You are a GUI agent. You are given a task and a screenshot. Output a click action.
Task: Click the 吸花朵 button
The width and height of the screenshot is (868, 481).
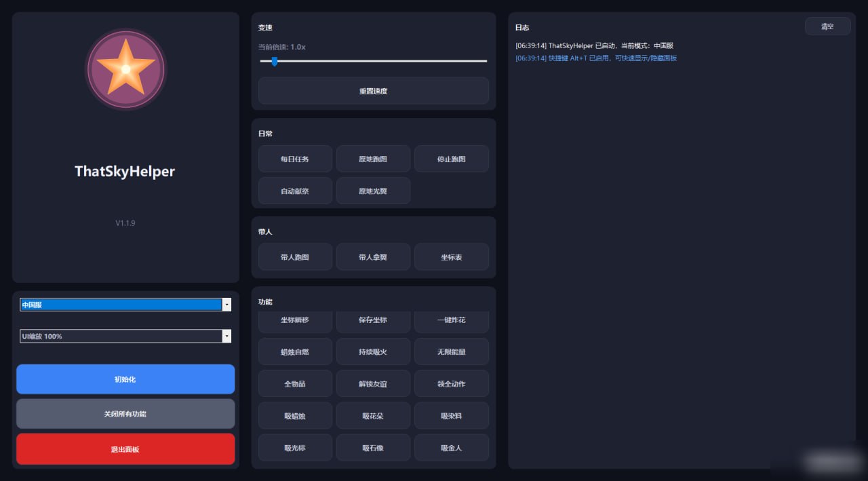[373, 415]
